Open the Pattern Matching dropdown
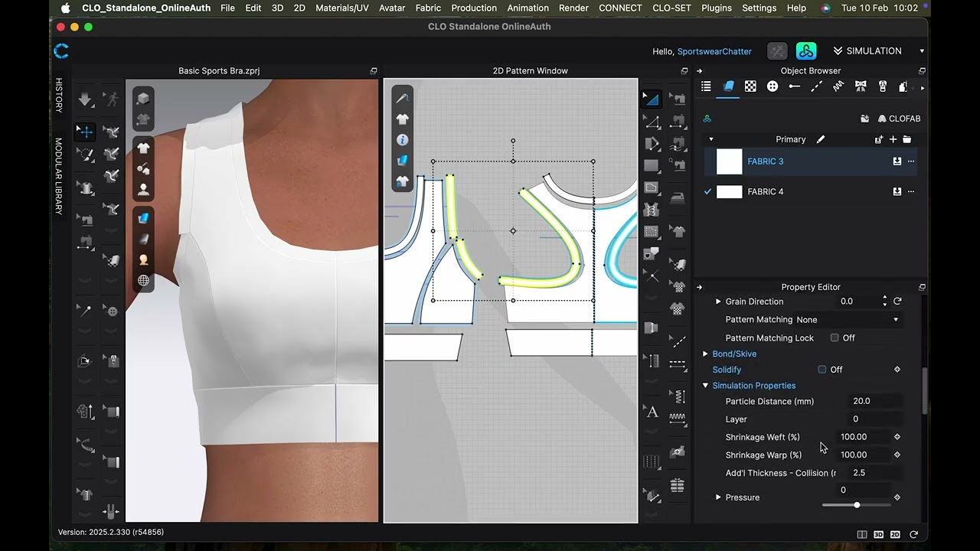Viewport: 980px width, 551px height. tap(848, 320)
